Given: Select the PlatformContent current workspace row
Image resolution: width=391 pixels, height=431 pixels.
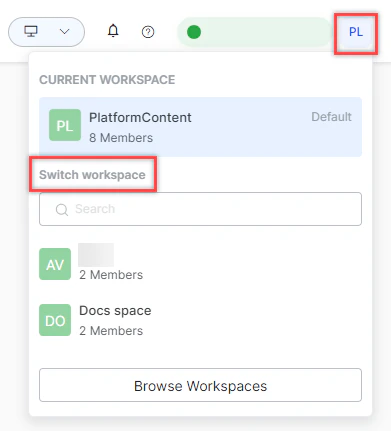Looking at the screenshot, I should [200, 127].
